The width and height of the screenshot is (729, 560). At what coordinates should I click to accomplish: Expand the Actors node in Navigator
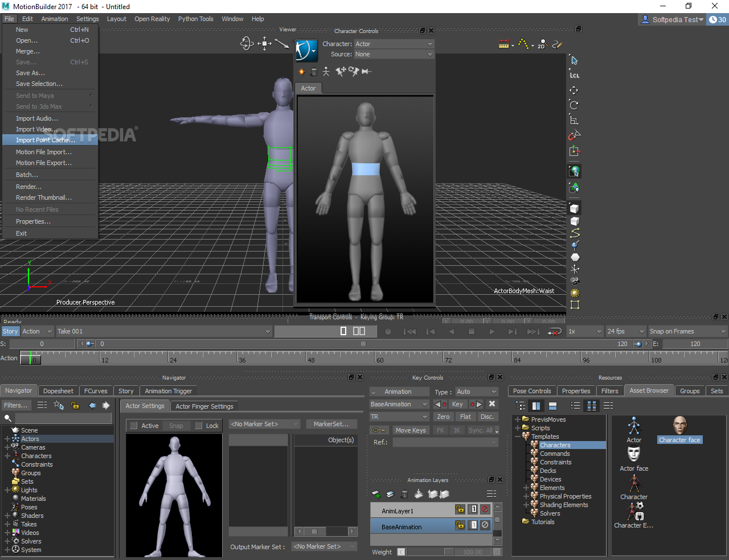click(x=7, y=439)
